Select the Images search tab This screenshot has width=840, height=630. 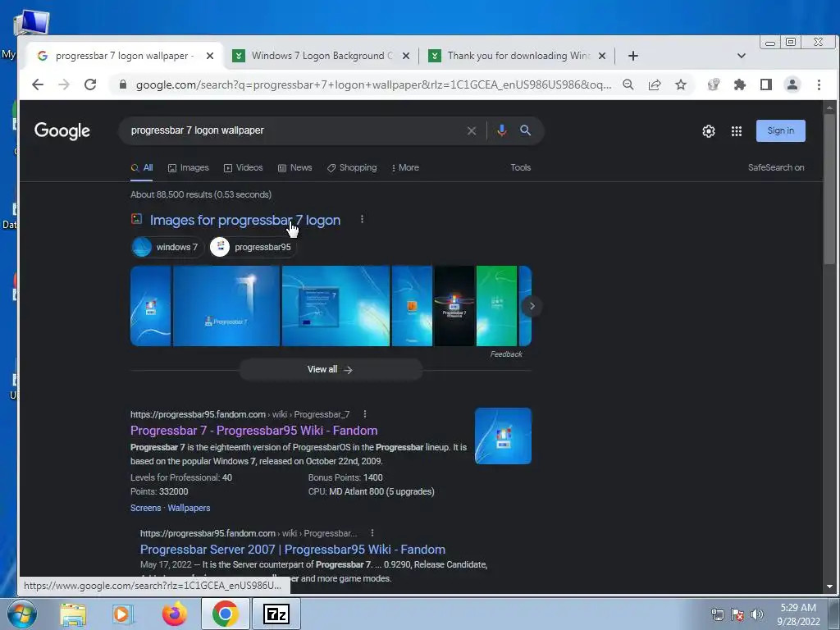tap(188, 167)
